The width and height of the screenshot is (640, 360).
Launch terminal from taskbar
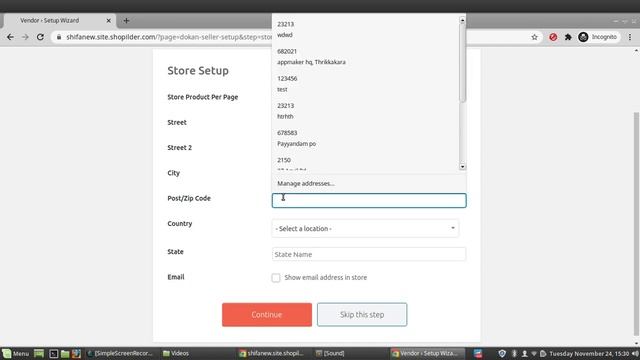53,353
